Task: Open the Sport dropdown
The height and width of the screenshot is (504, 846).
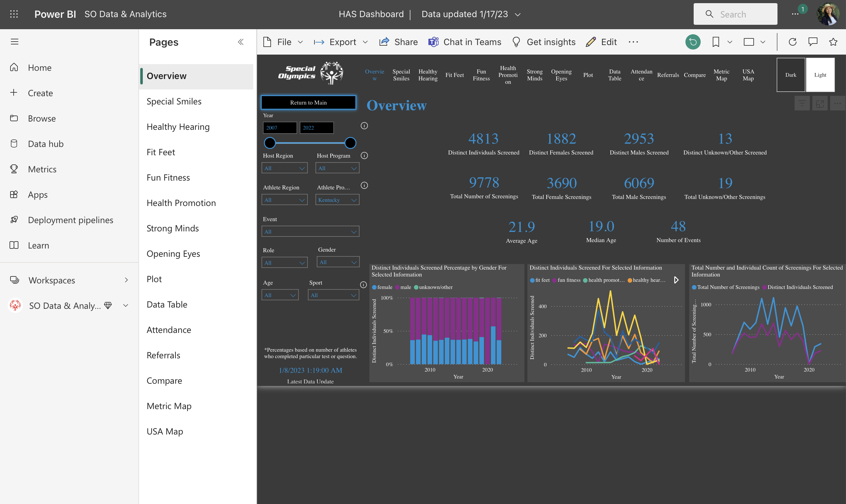Action: click(334, 295)
